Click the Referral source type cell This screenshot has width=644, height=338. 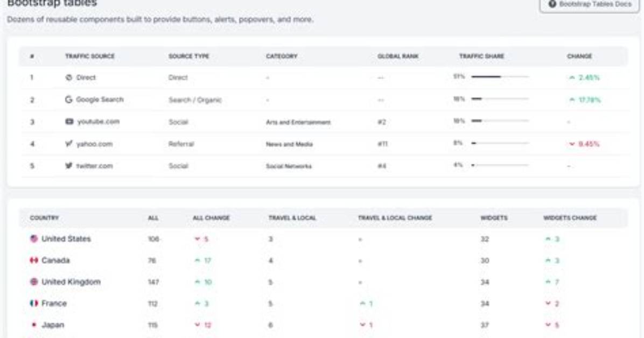tap(181, 144)
